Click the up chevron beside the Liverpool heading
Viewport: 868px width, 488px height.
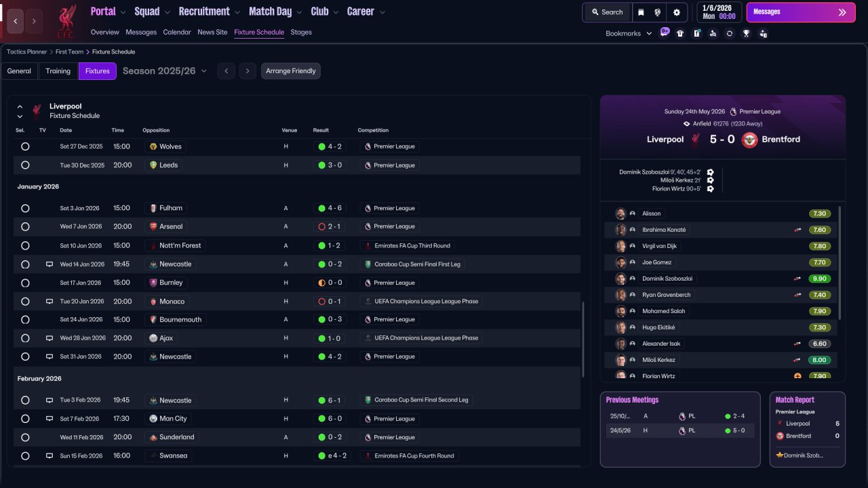click(20, 106)
